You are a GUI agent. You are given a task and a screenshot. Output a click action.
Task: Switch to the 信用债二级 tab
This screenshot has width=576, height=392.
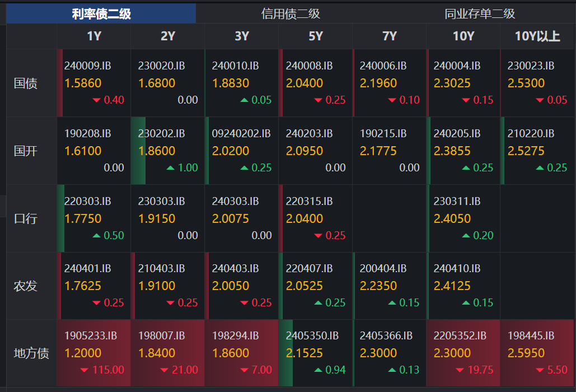click(291, 14)
